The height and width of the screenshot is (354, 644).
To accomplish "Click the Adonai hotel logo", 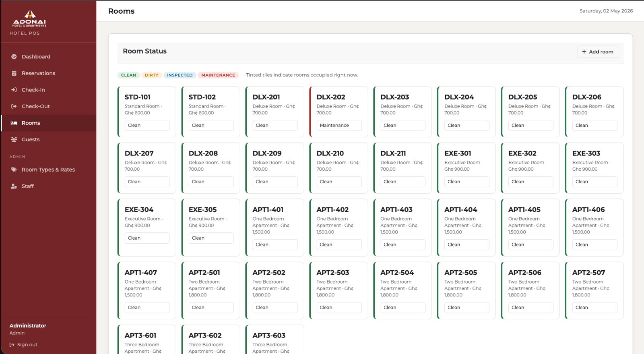I will tap(29, 19).
